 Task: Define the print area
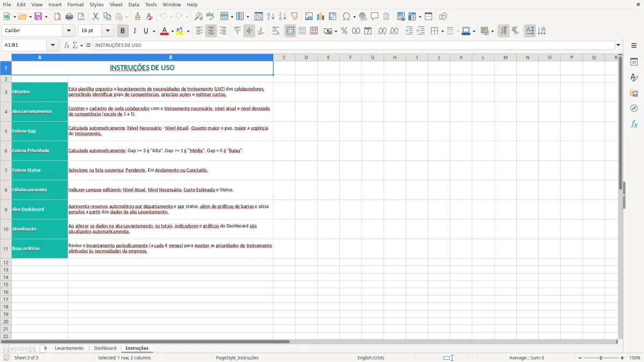[x=401, y=17]
